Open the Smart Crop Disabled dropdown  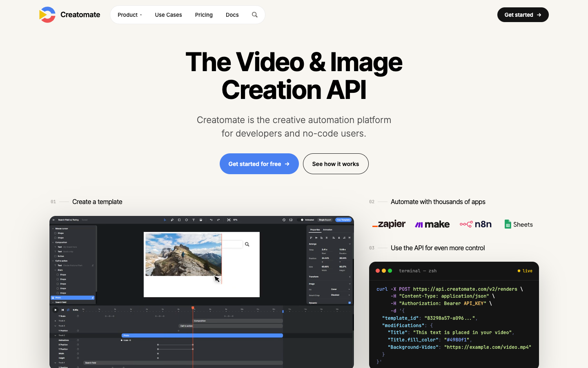pos(341,295)
